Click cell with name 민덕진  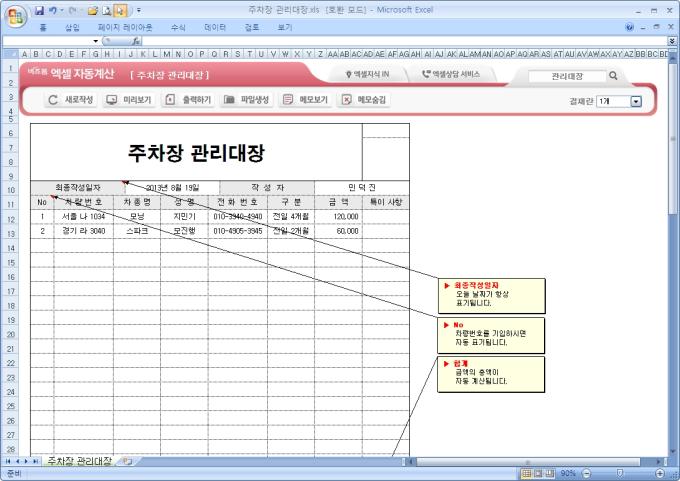click(362, 188)
